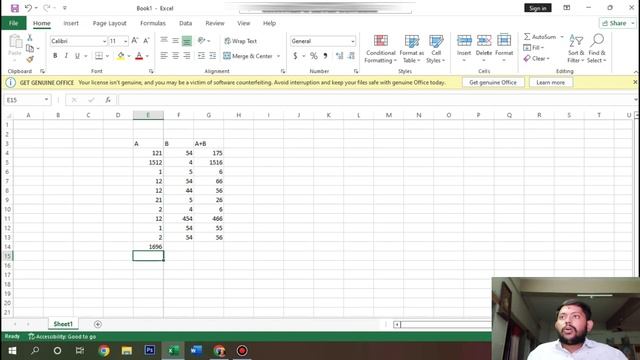Align text to top
This screenshot has width=640, height=360.
point(164,40)
